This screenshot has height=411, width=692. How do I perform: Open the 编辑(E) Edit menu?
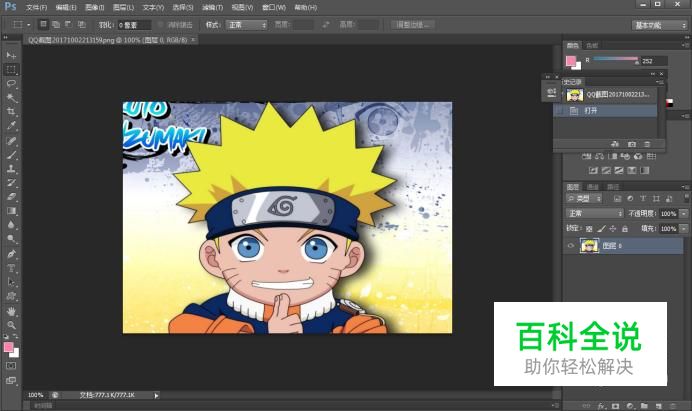66,8
